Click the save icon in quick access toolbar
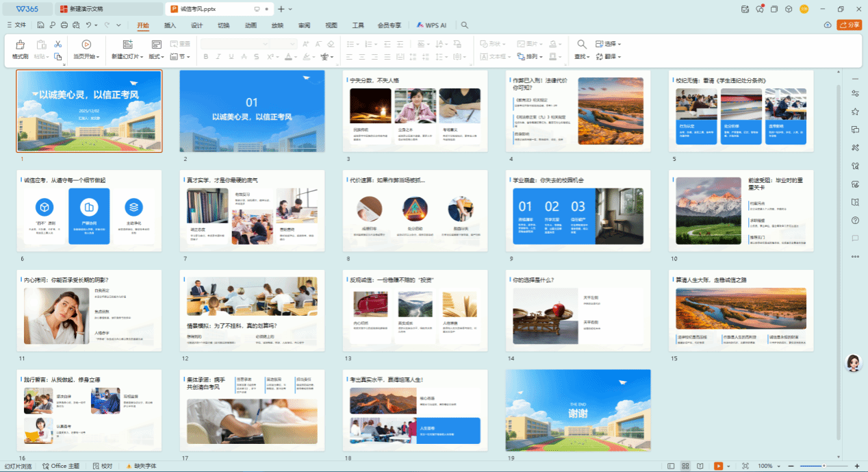The height and width of the screenshot is (472, 868). tap(41, 25)
